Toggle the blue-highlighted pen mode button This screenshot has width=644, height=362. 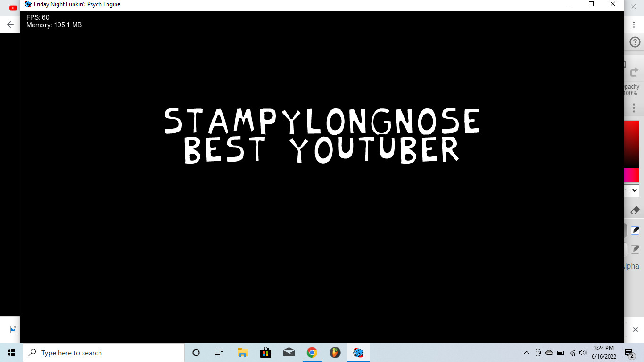pos(635,230)
